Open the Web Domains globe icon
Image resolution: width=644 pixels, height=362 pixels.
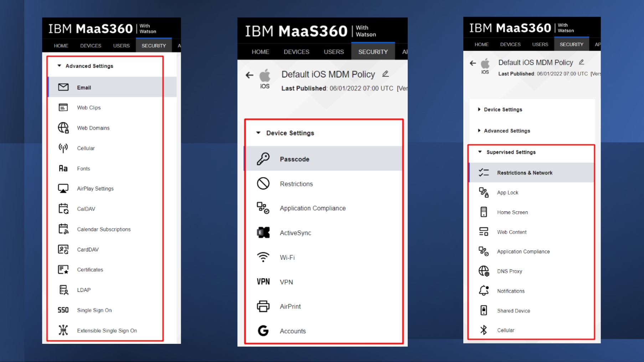pyautogui.click(x=63, y=128)
